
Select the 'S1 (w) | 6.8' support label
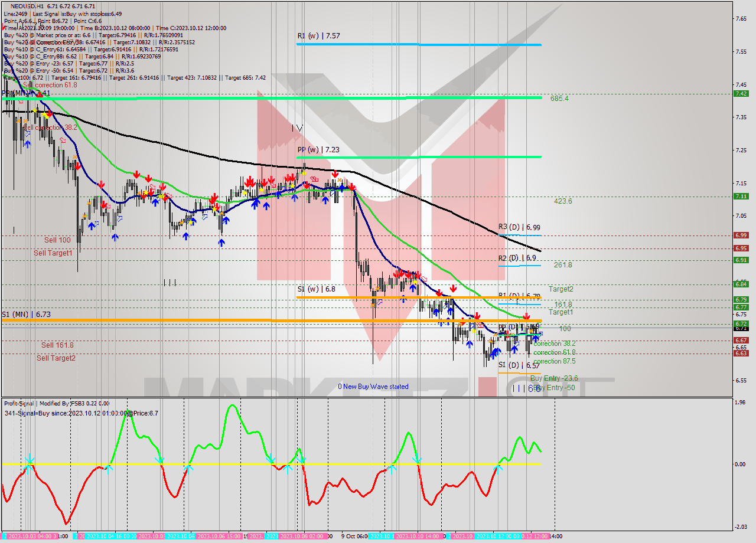316,289
